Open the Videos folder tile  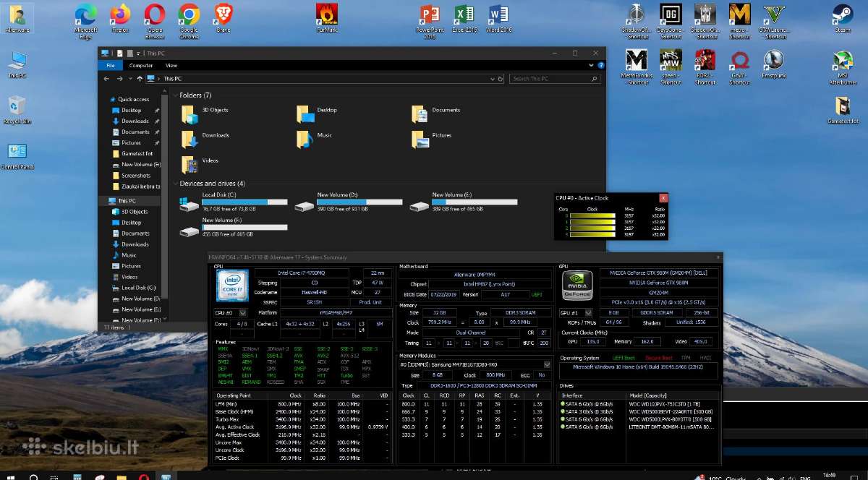coord(200,163)
